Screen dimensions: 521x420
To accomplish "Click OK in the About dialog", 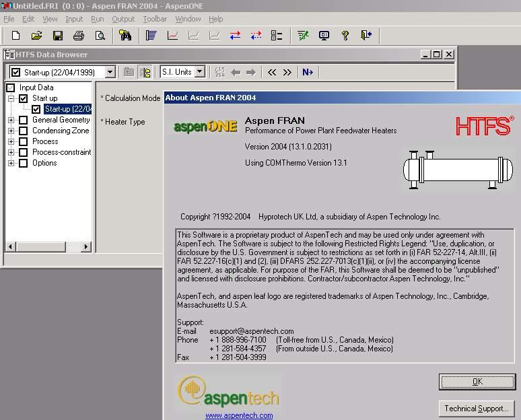I will click(x=477, y=382).
